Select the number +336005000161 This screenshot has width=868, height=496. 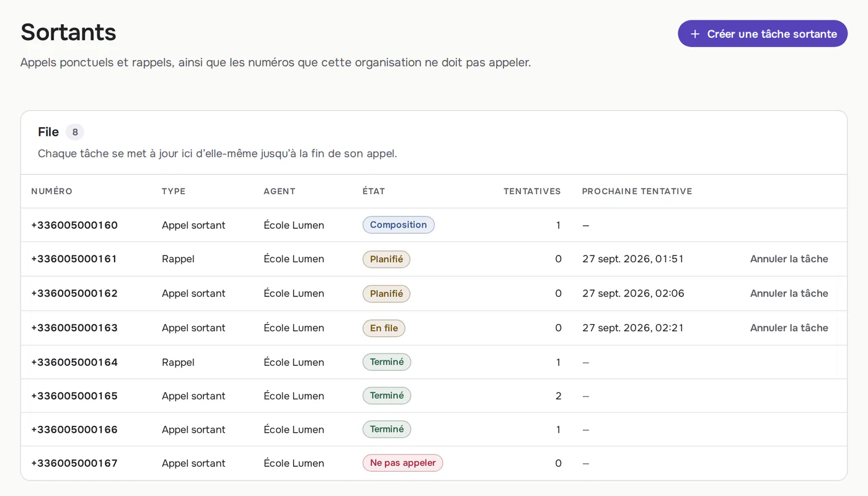coord(74,259)
